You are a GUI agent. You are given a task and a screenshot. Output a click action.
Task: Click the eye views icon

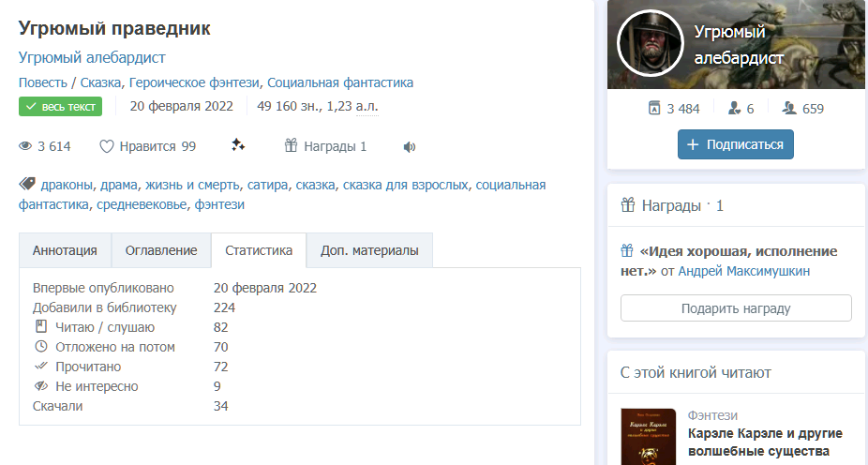coord(26,146)
